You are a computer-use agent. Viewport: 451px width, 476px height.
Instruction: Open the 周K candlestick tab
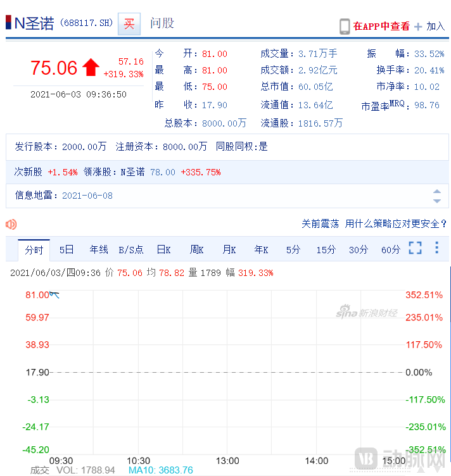(196, 250)
